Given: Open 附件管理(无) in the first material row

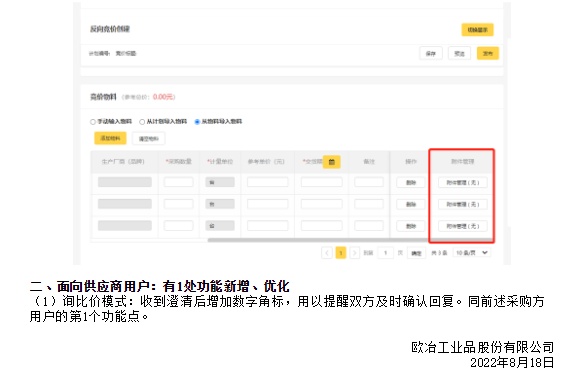Looking at the screenshot, I should [463, 183].
